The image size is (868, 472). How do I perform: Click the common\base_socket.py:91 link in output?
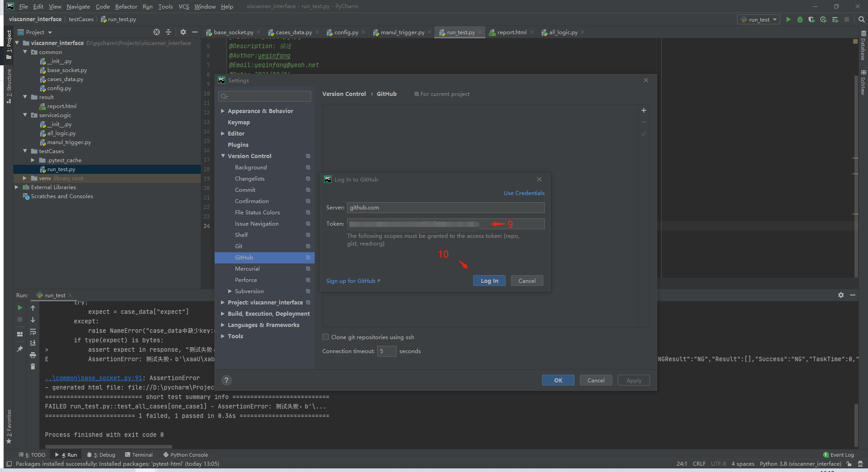click(x=94, y=378)
